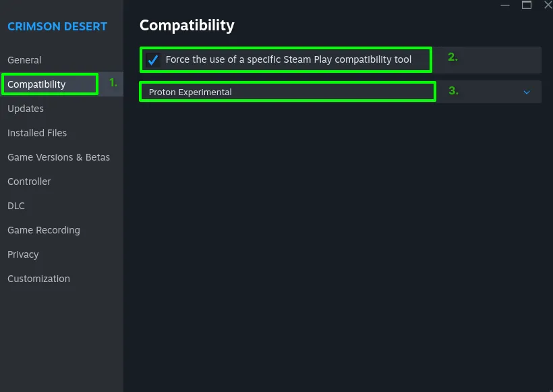Close the properties window

pyautogui.click(x=548, y=5)
